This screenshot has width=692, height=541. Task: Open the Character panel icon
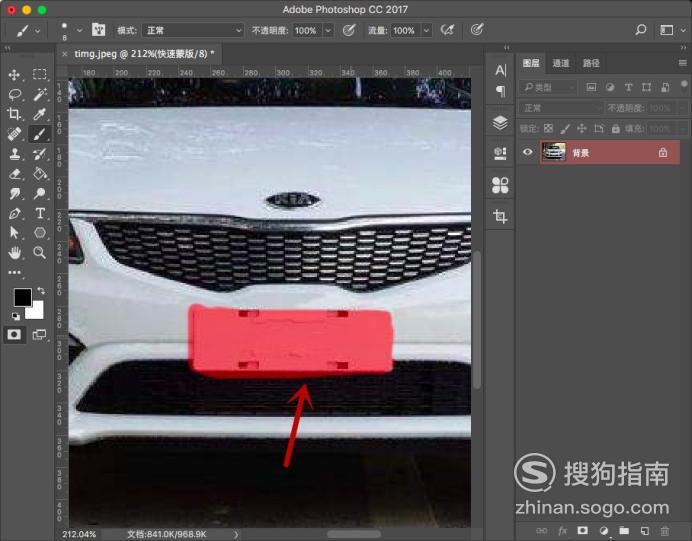[x=500, y=71]
